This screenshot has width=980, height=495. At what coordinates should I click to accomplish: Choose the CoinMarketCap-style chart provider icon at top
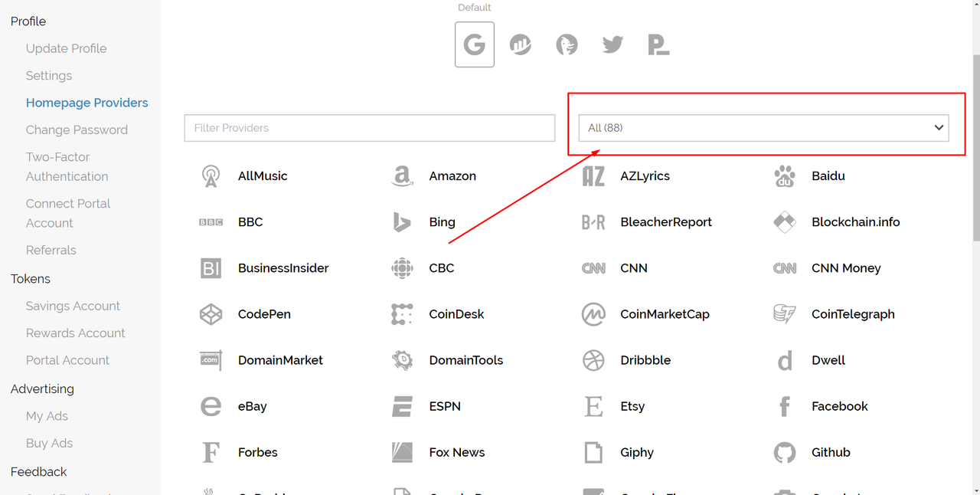tap(521, 44)
